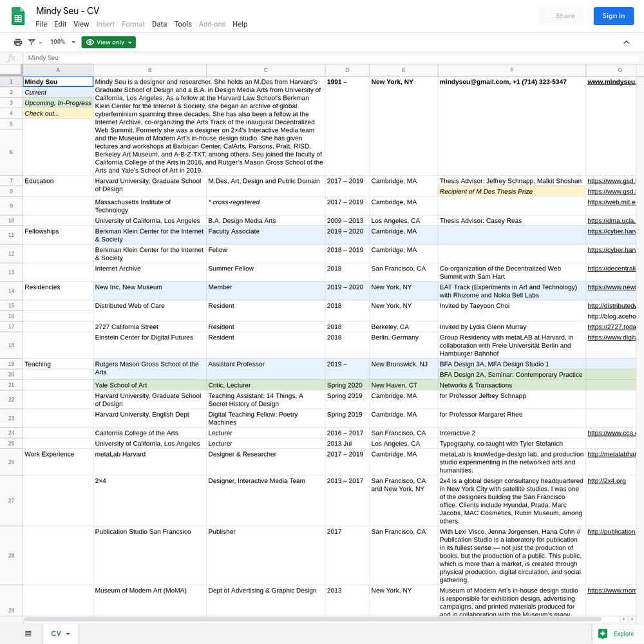Click the Sign in button
The width and height of the screenshot is (644, 644).
pos(614,16)
